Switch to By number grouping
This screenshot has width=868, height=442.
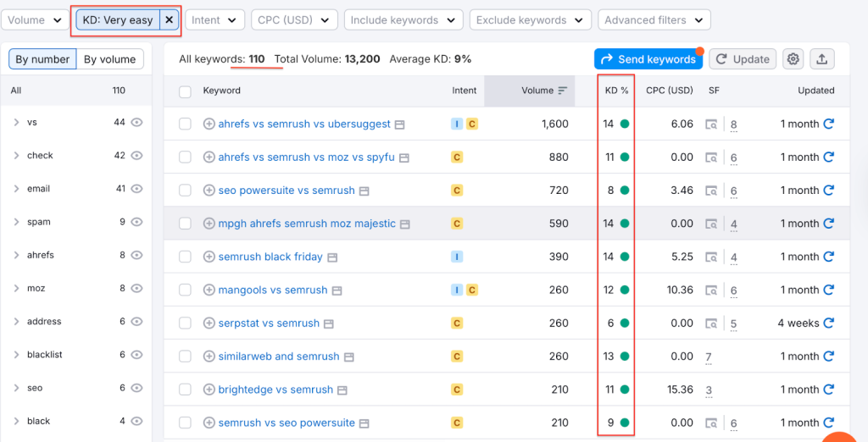click(42, 59)
